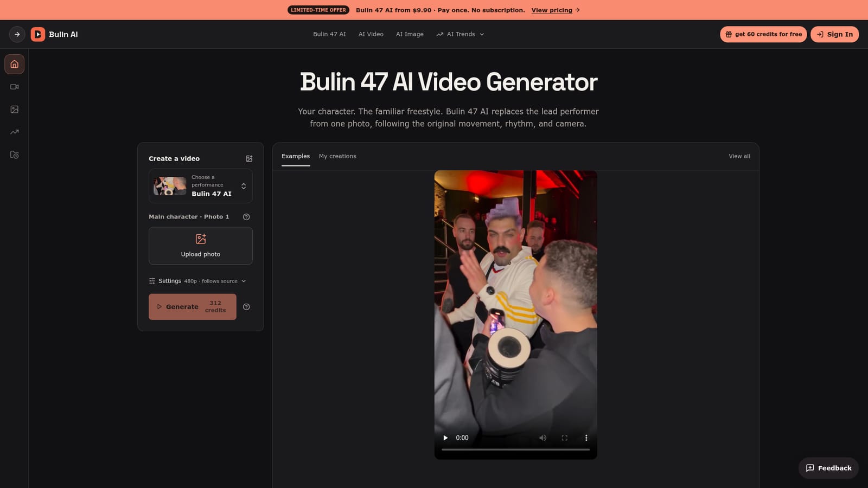Click the View all link
Viewport: 868px width, 488px height.
[739, 156]
